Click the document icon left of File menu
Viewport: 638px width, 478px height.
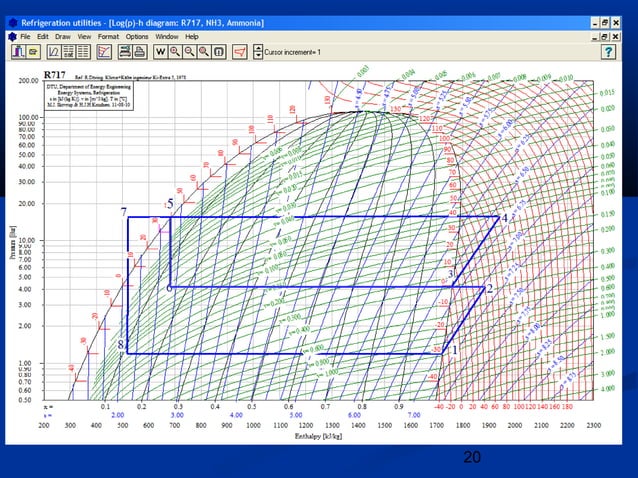[12, 36]
